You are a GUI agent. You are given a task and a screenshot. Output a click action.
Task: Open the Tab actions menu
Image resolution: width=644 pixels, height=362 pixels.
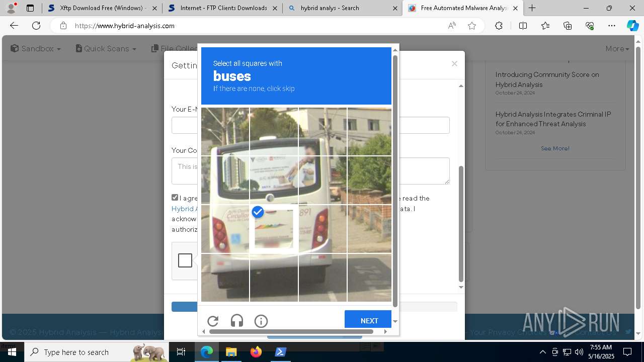click(30, 8)
